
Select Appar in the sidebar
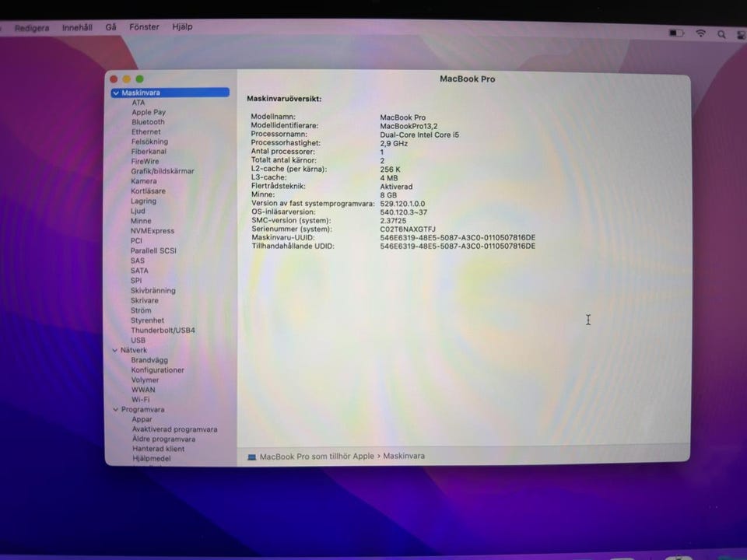[142, 419]
